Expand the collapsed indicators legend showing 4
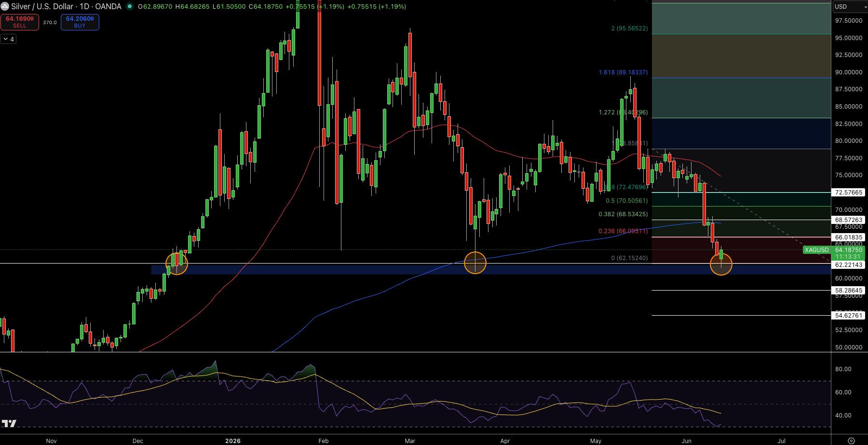 [9, 39]
